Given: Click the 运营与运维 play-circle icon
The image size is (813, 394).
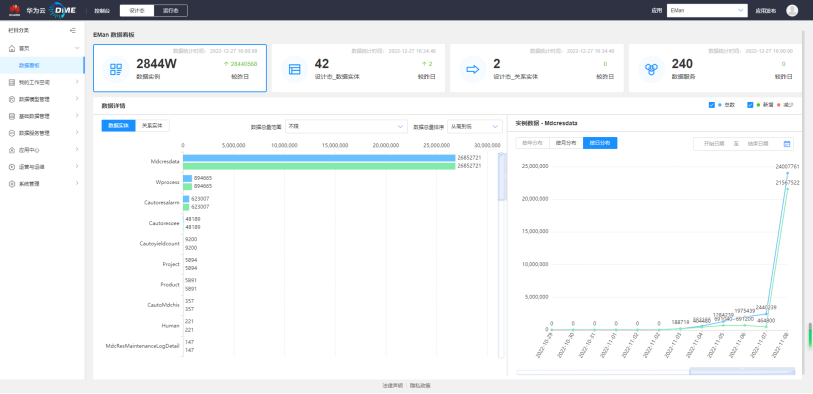Looking at the screenshot, I should [12, 167].
